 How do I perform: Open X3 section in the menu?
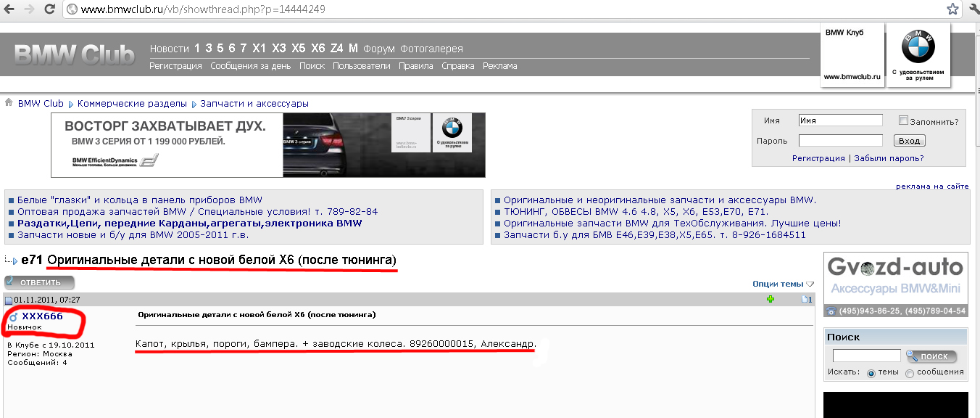[279, 49]
